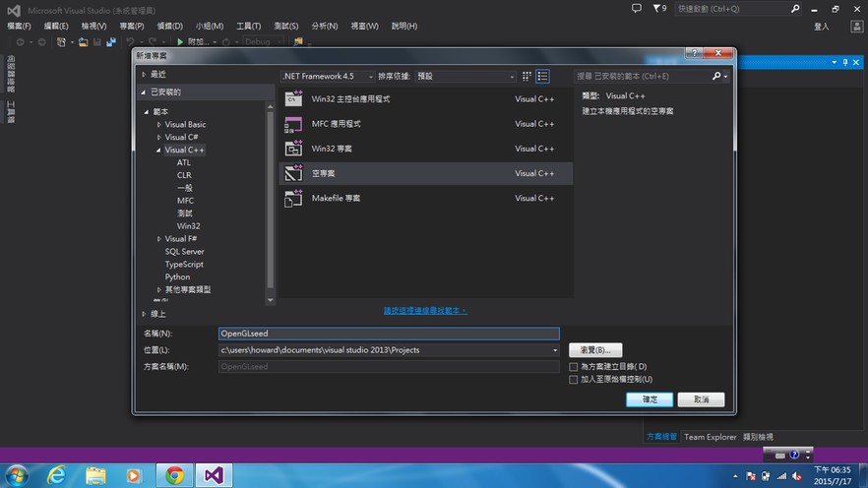Open the notifications flag showing 9

[659, 8]
